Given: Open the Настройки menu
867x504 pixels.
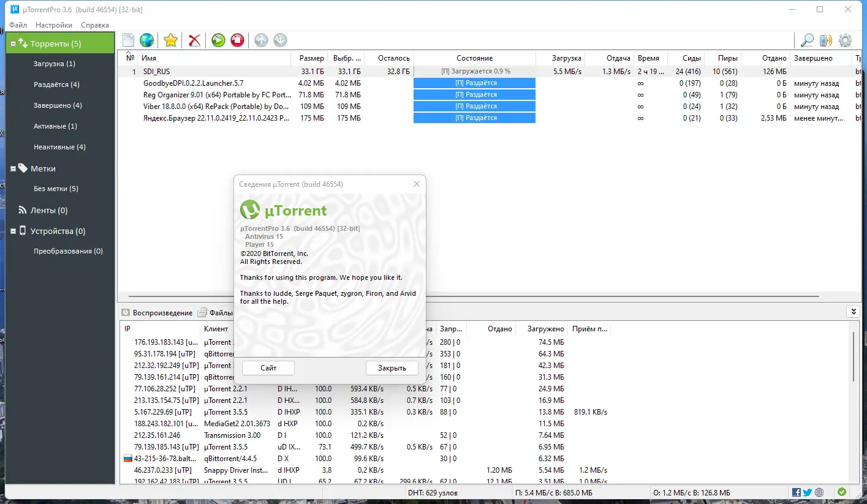Looking at the screenshot, I should (53, 25).
